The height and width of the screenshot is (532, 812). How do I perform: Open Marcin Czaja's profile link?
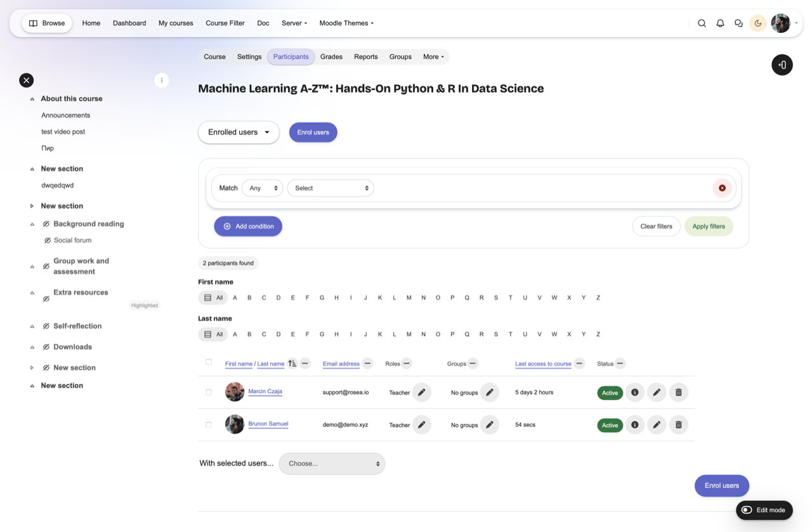coord(265,391)
